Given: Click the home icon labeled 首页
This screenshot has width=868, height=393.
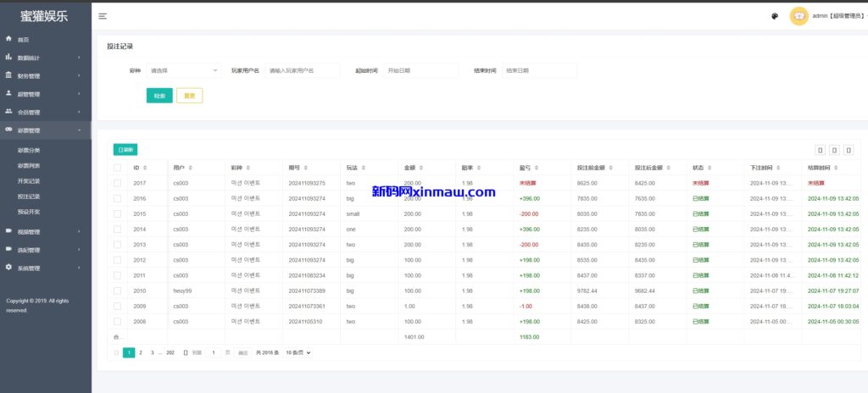Looking at the screenshot, I should (x=8, y=39).
